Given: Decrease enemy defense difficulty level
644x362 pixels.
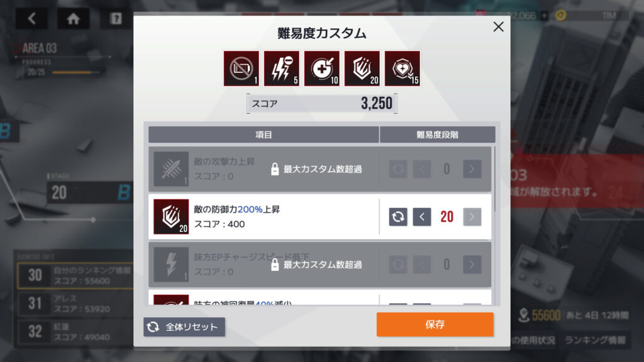Looking at the screenshot, I should [x=422, y=217].
